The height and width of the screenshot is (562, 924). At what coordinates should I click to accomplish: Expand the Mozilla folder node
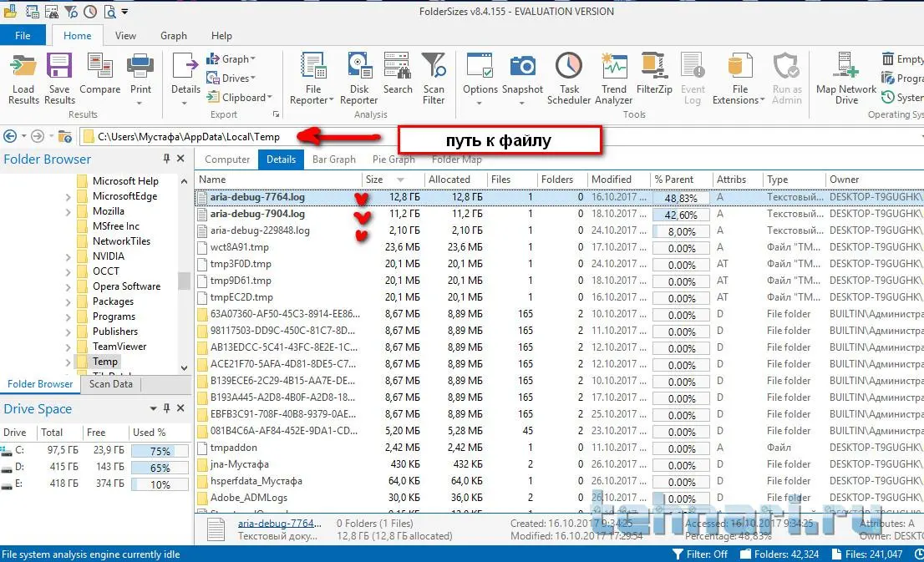pyautogui.click(x=69, y=211)
